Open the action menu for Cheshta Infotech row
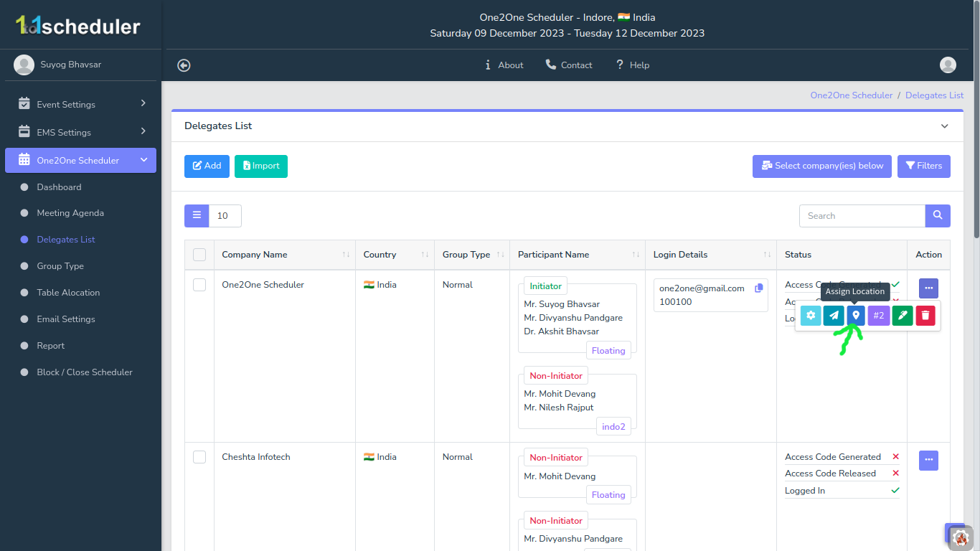The width and height of the screenshot is (980, 551). pyautogui.click(x=928, y=461)
